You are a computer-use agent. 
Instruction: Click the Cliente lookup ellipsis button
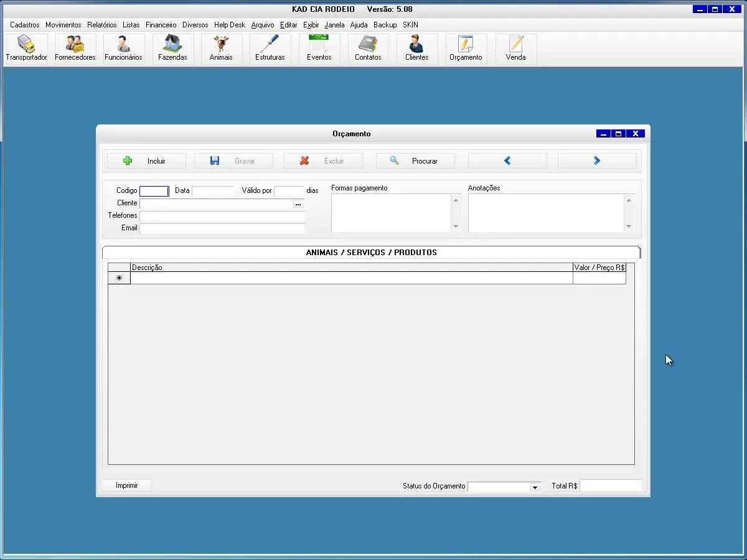click(x=298, y=203)
